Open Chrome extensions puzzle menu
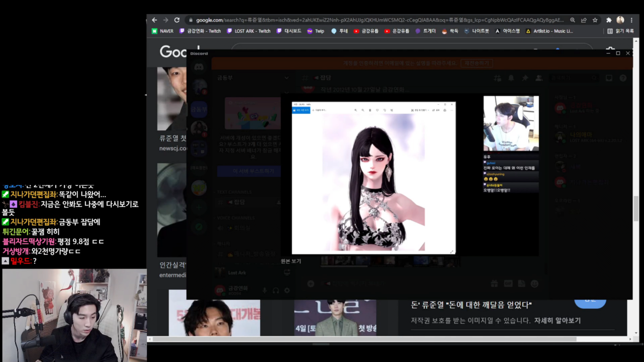 point(609,20)
